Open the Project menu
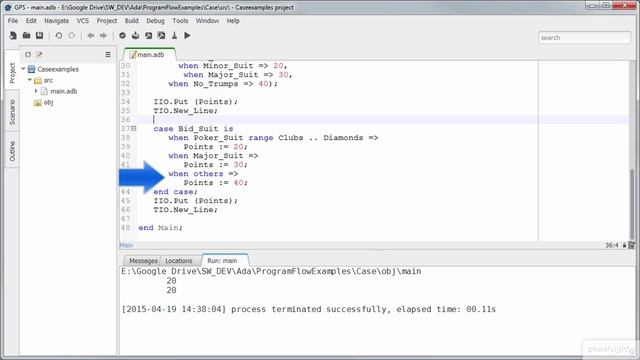Viewport: 640px width, 360px height. tap(107, 20)
